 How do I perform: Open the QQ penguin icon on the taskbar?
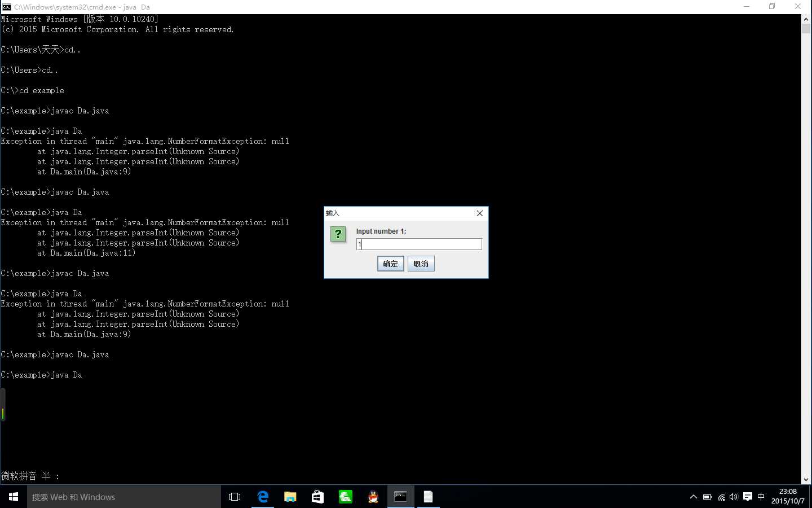[373, 497]
